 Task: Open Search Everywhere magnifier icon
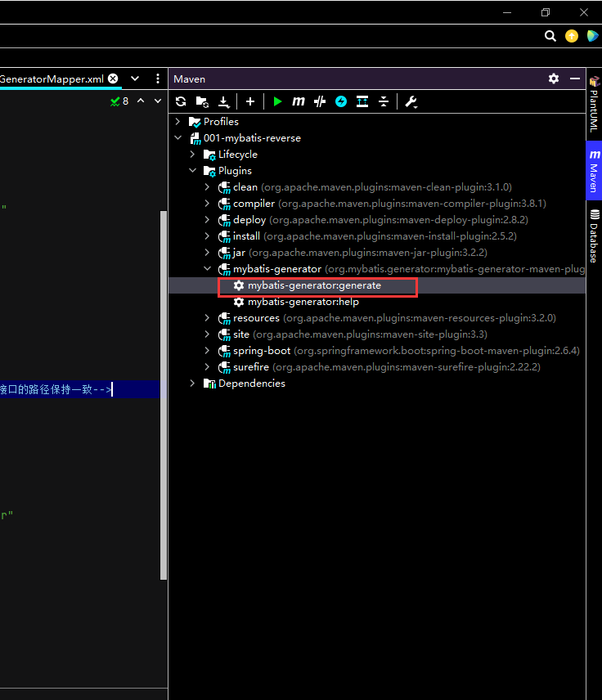click(550, 36)
